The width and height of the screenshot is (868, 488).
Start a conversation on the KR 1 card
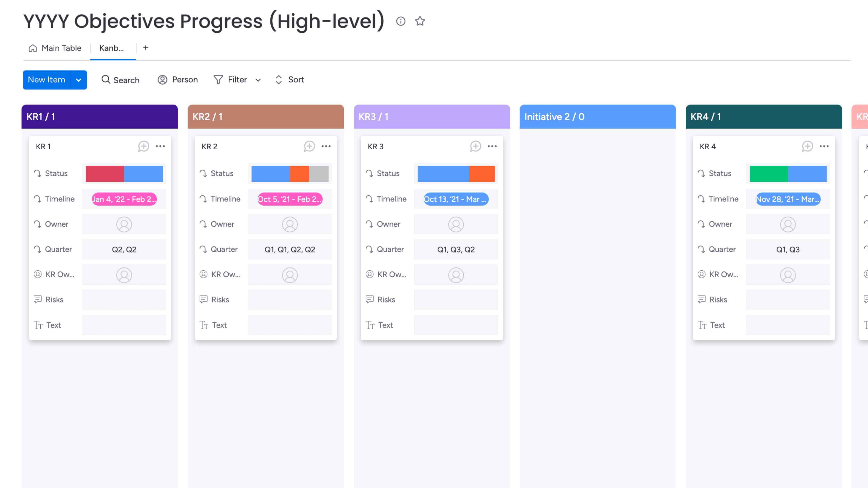(x=144, y=146)
